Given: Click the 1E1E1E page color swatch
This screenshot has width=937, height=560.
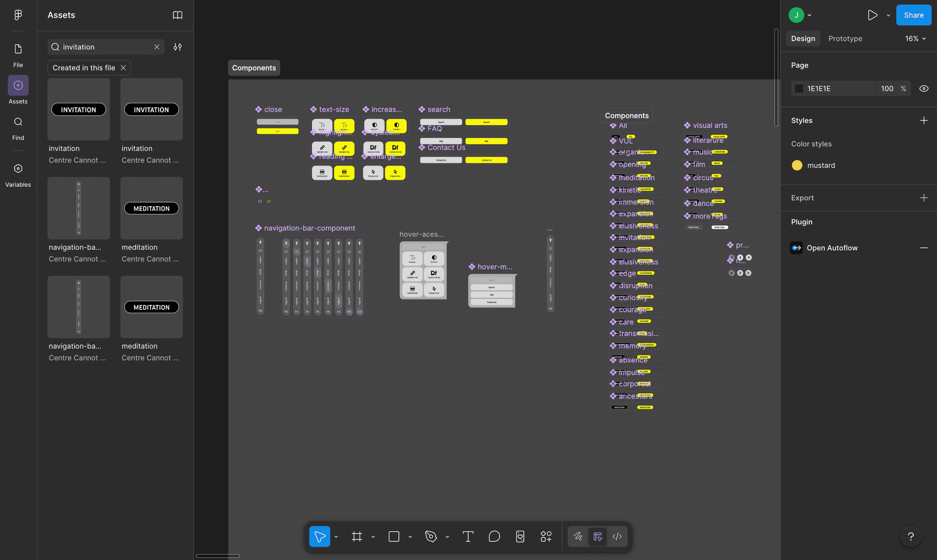Looking at the screenshot, I should click(x=799, y=89).
